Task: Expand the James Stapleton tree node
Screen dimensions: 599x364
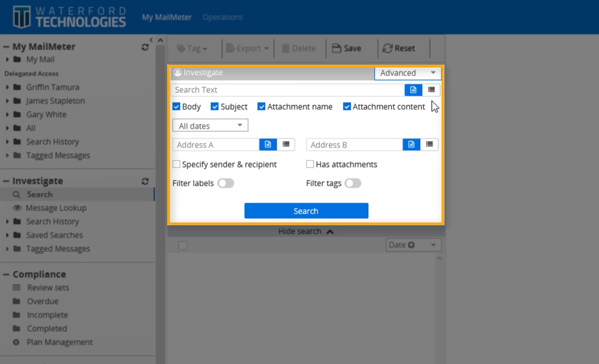Action: [7, 101]
